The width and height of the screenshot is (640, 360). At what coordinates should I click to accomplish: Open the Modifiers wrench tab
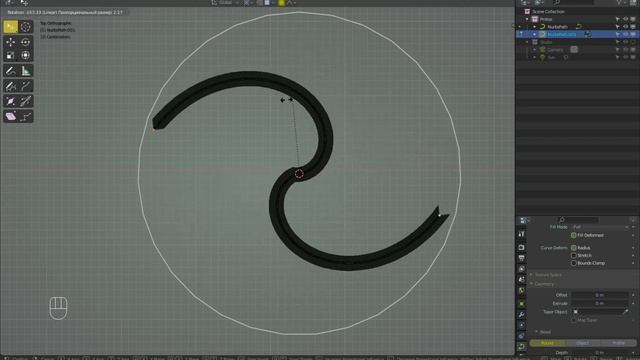pyautogui.click(x=521, y=315)
